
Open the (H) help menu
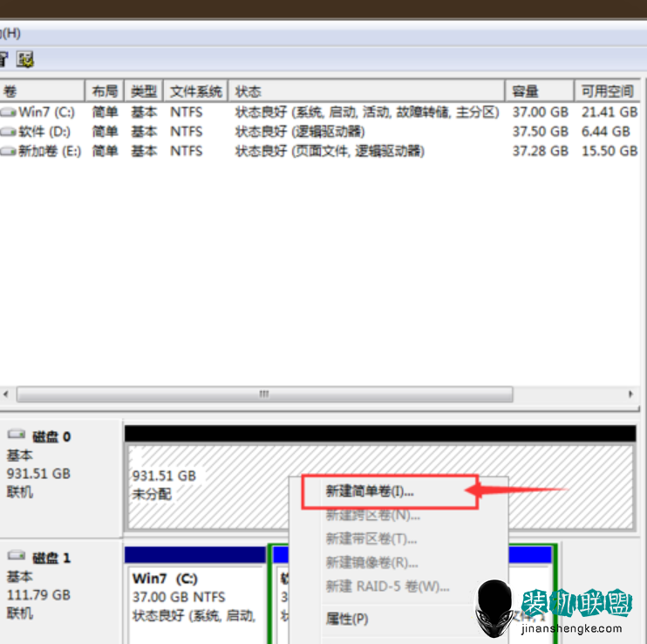click(x=10, y=33)
